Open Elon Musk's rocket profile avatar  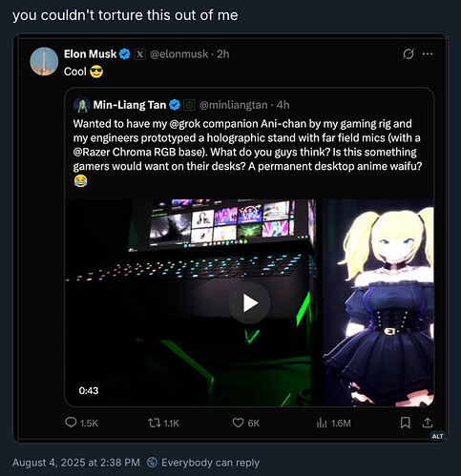[x=44, y=61]
